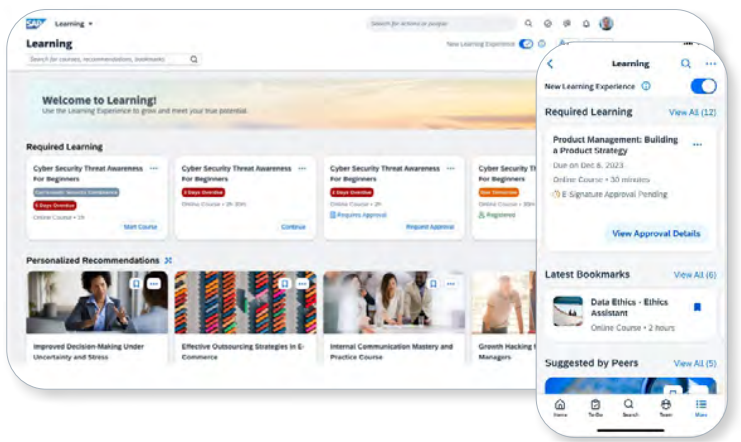This screenshot has width=741, height=442.
Task: Click the magnifier in the course search field
Action: click(x=194, y=59)
